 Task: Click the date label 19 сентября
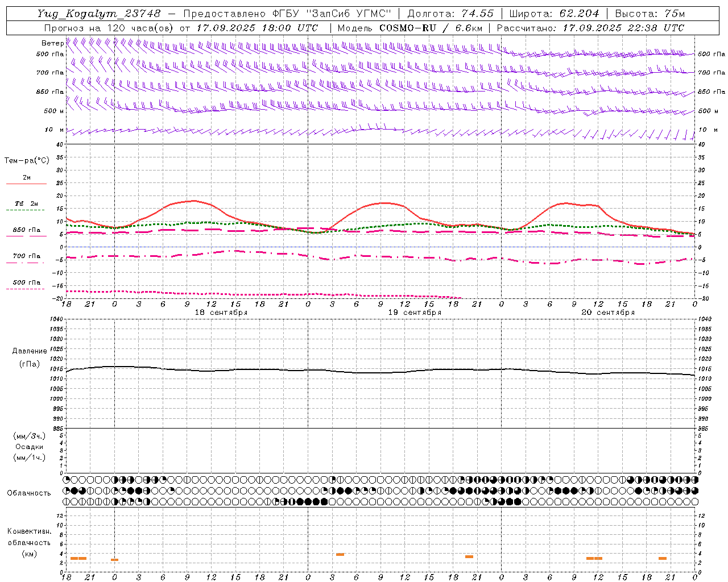(x=415, y=313)
